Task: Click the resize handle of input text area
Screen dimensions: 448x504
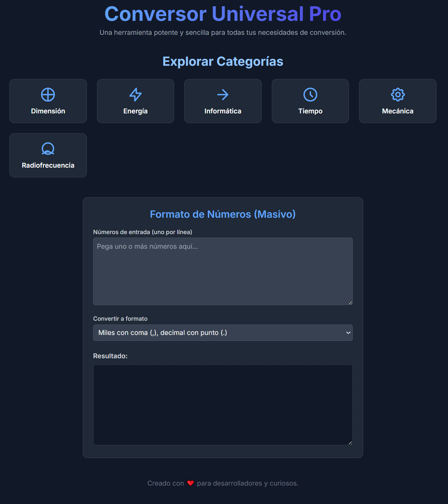Action: pyautogui.click(x=350, y=303)
